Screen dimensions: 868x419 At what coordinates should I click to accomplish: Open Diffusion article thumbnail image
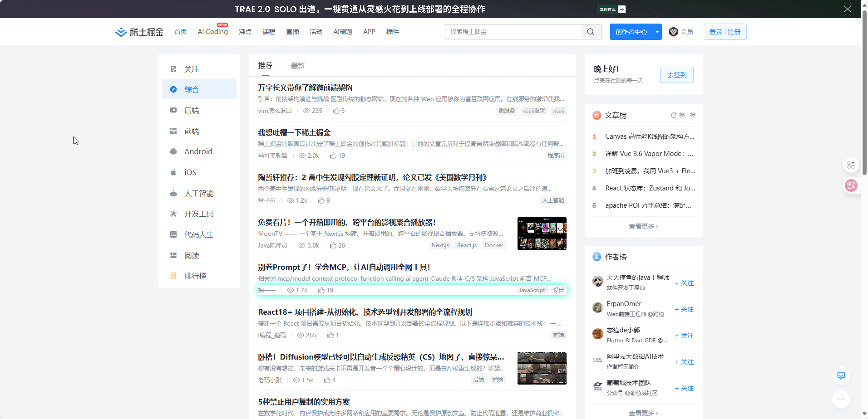[x=542, y=368]
